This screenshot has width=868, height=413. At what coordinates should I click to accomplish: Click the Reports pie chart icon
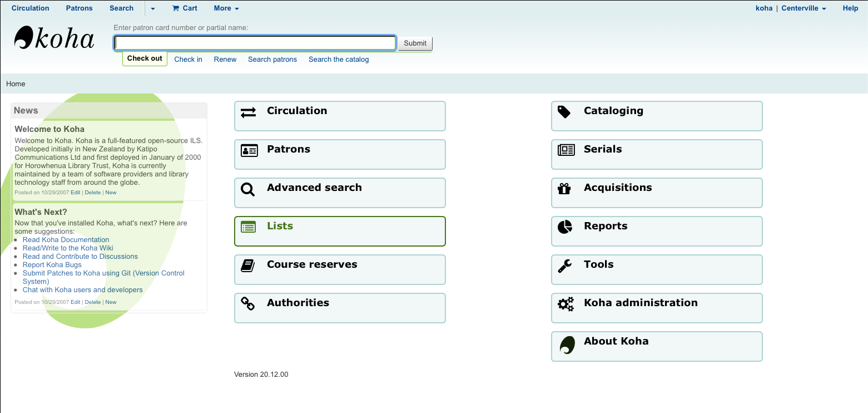coord(565,227)
